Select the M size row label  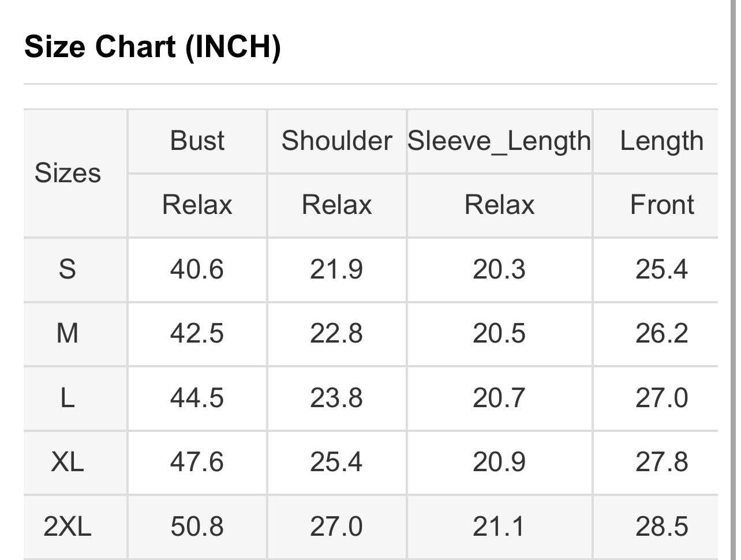68,333
